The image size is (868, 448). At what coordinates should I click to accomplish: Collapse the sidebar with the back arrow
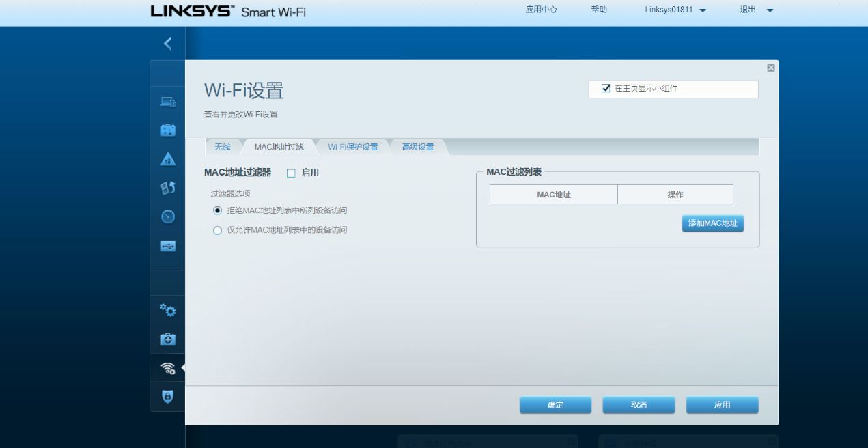pyautogui.click(x=167, y=44)
